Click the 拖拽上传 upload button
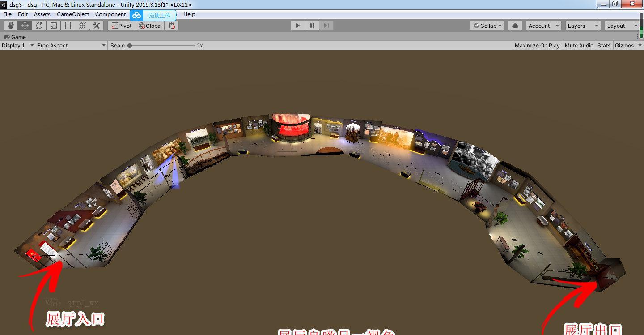 (159, 15)
